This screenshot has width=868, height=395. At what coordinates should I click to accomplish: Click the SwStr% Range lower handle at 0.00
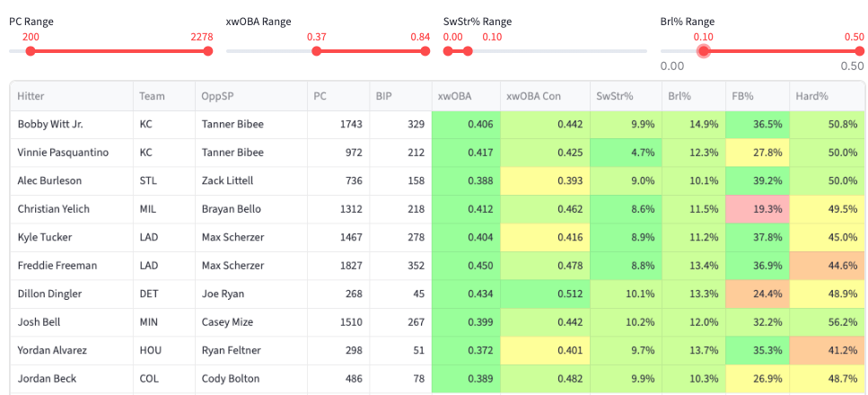(x=448, y=51)
